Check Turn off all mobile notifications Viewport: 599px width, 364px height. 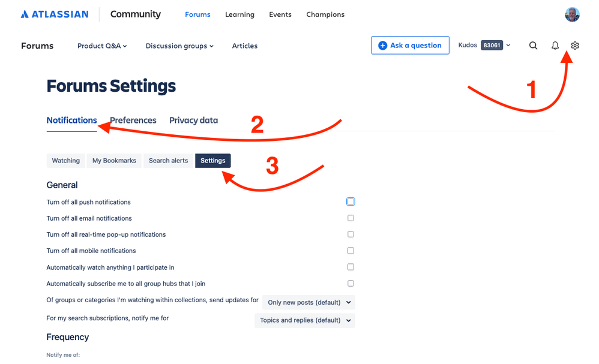click(351, 251)
